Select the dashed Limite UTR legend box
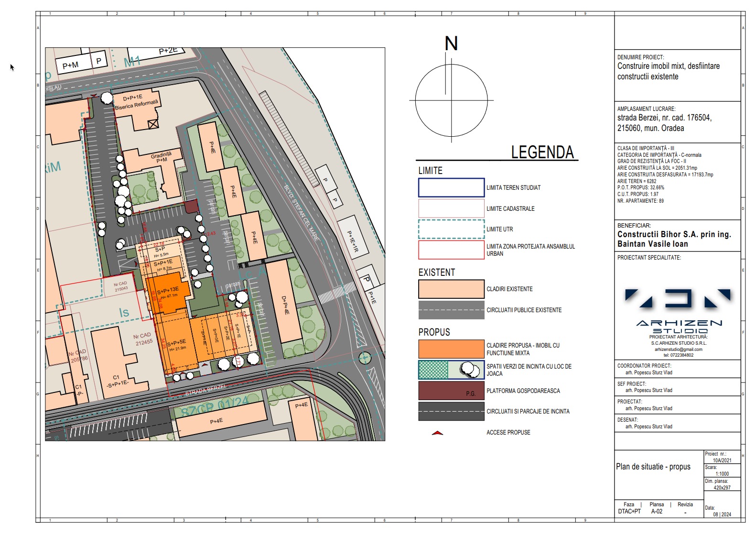 pyautogui.click(x=451, y=229)
